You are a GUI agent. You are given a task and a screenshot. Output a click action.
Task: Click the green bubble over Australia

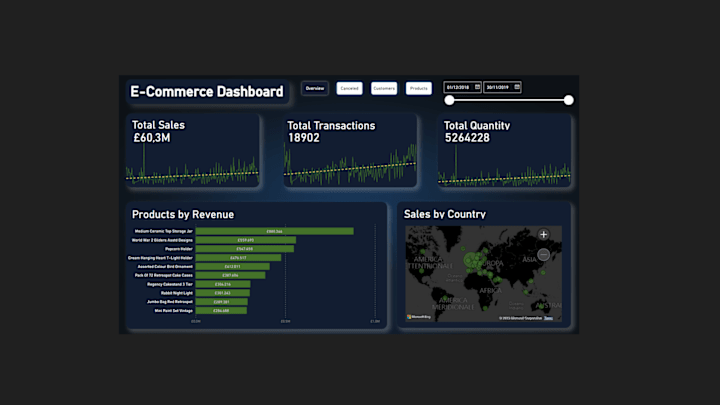pyautogui.click(x=541, y=306)
